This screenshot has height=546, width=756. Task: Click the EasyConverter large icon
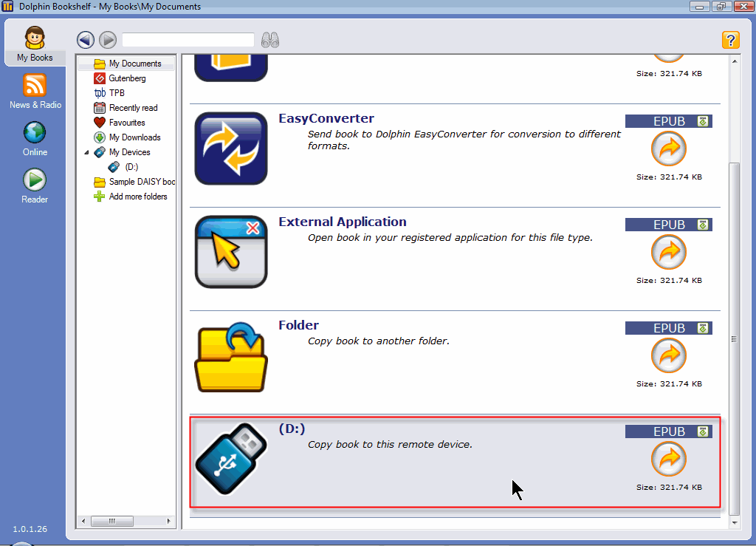tap(231, 149)
